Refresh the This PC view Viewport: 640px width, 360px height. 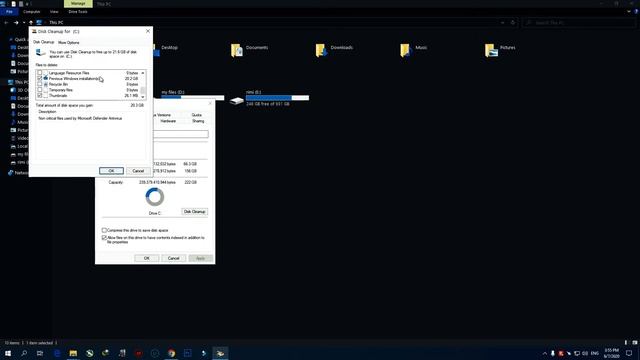click(x=513, y=22)
